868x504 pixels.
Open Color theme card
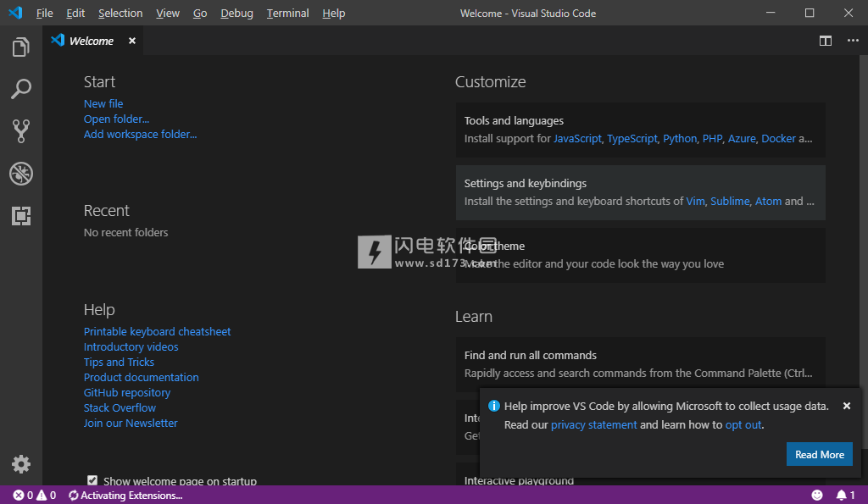point(641,255)
